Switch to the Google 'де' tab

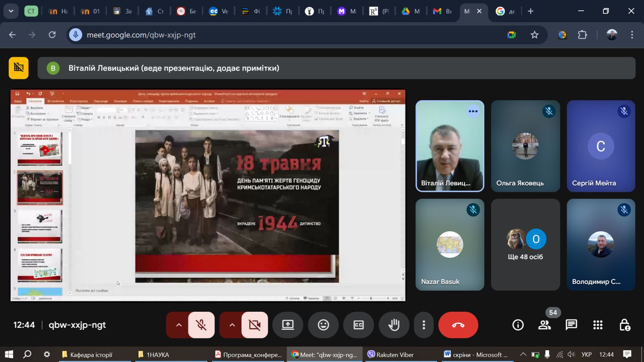tap(506, 11)
